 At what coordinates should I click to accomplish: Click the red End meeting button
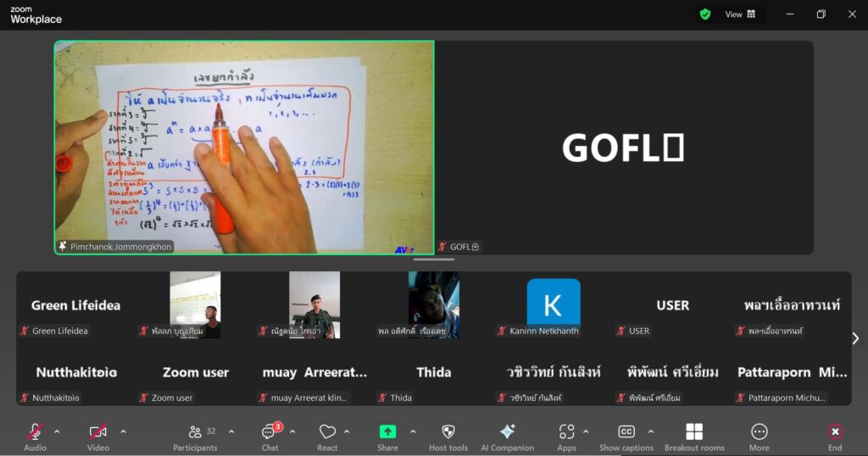(x=835, y=431)
